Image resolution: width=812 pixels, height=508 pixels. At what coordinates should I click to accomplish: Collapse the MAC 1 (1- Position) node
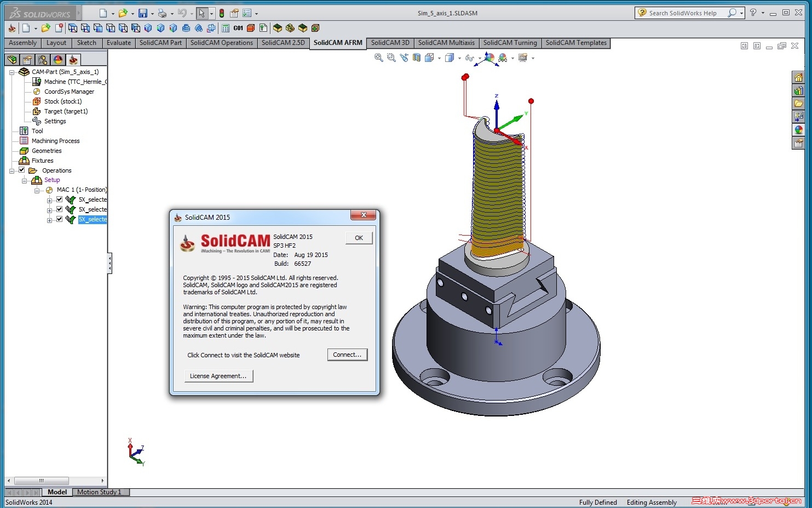(37, 190)
